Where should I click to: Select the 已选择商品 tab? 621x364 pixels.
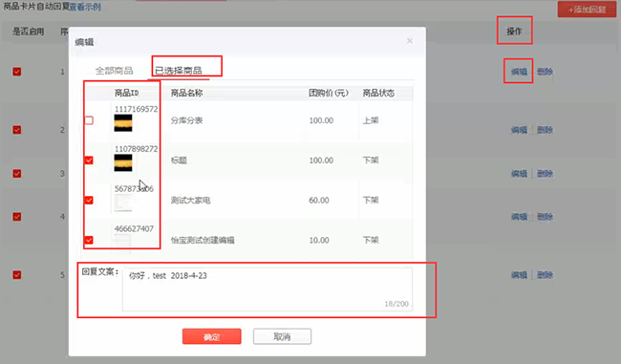(179, 71)
